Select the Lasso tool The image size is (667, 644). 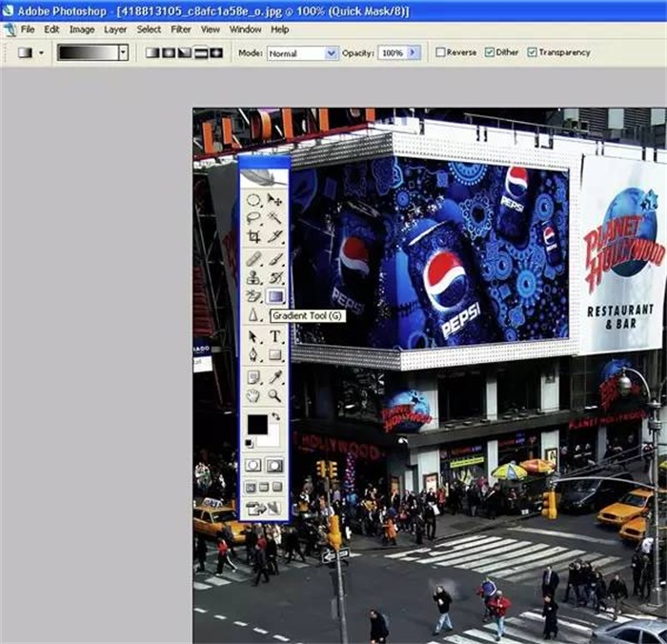coord(254,219)
